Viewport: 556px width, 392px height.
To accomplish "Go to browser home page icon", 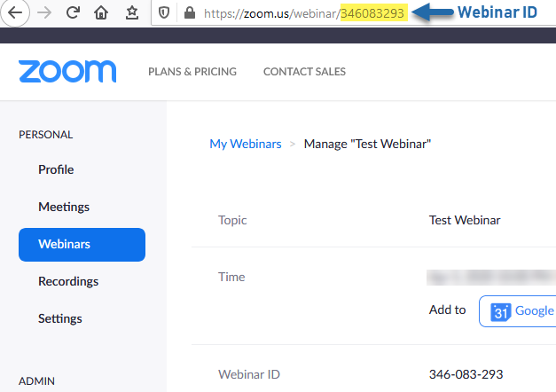I will point(102,13).
